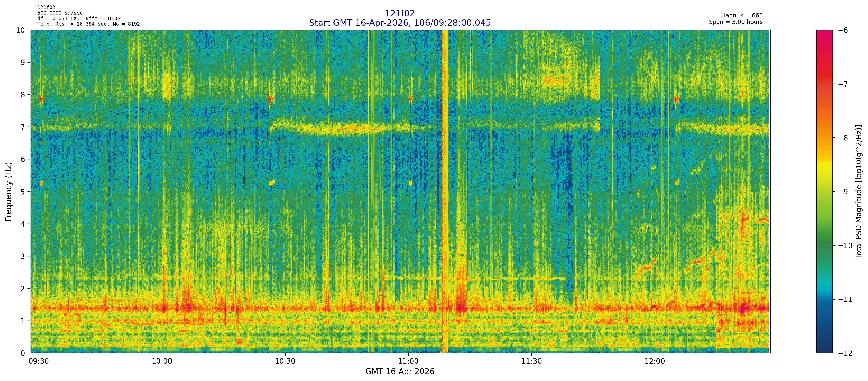This screenshot has width=868, height=381.
Task: Click the 500.0000 sa/sec header text
Action: click(60, 13)
